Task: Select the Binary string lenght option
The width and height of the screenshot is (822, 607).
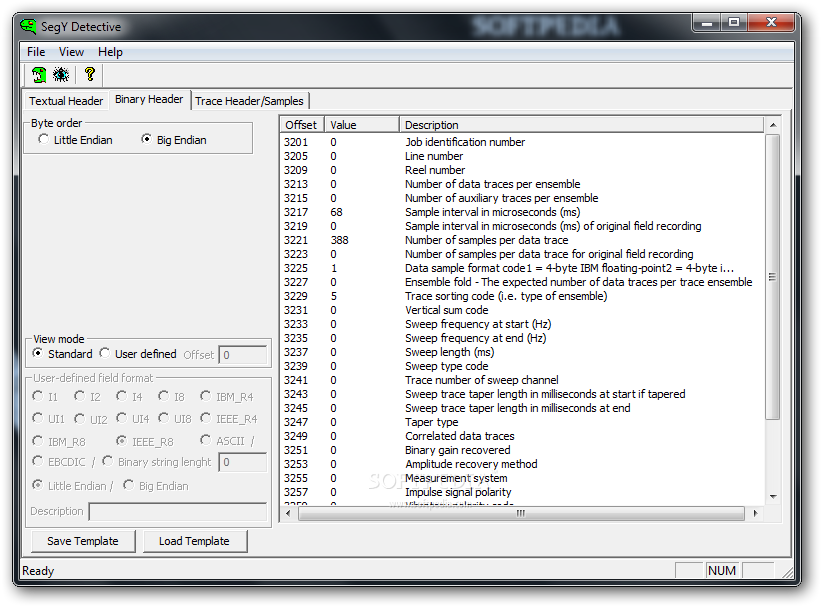Action: click(x=157, y=462)
